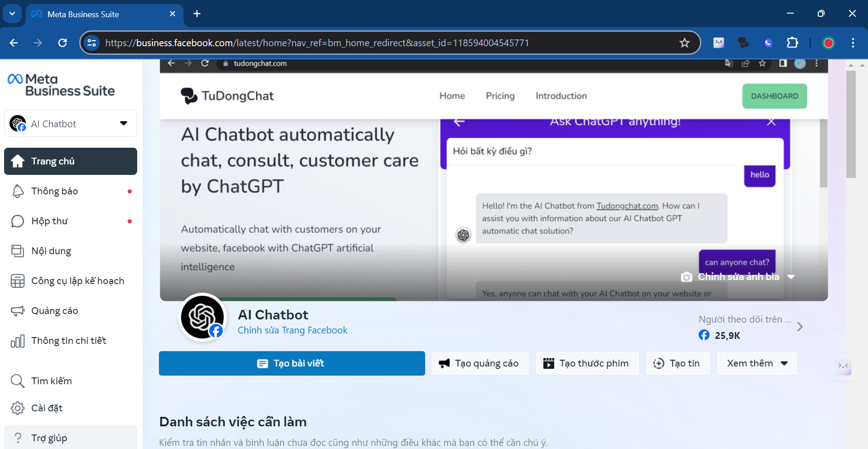Click the megaphone icon beside Quảng cáo

[x=18, y=311]
